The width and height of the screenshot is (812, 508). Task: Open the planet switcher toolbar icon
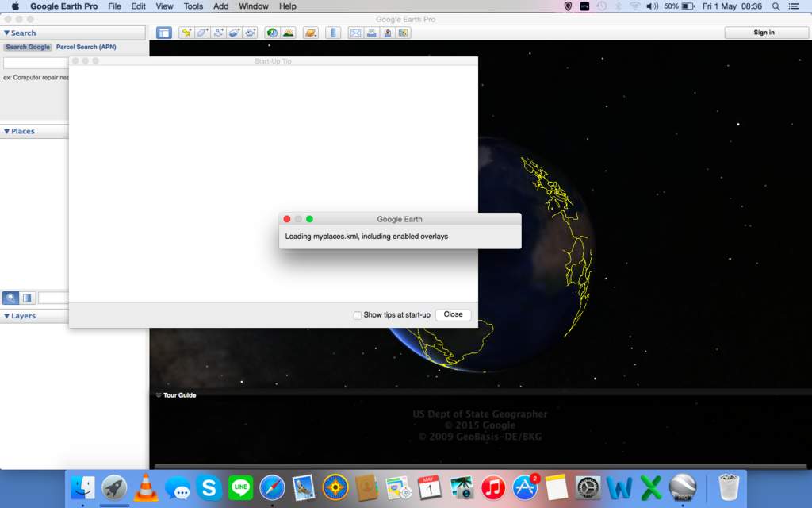tap(310, 33)
